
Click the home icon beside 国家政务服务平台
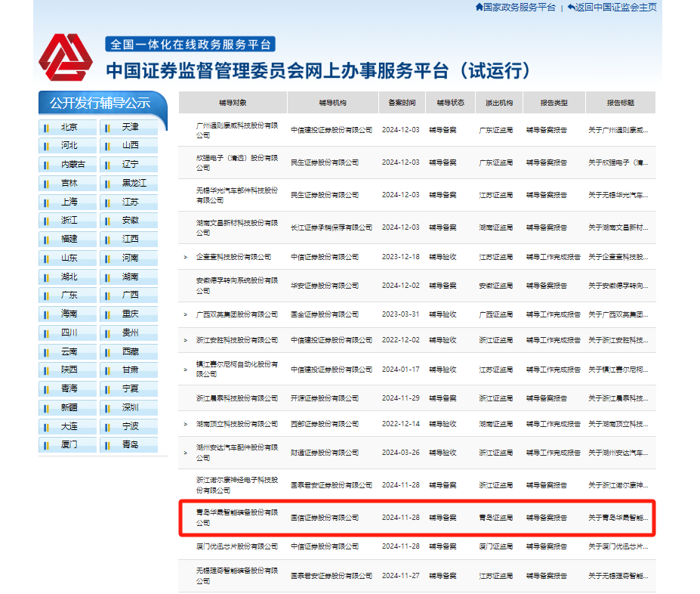pyautogui.click(x=479, y=7)
